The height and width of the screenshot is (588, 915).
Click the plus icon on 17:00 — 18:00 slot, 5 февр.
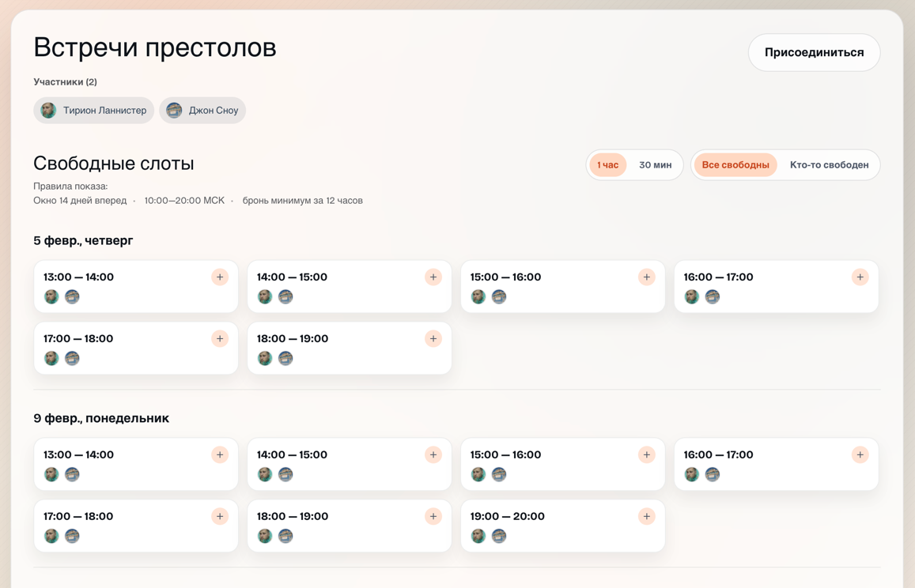click(220, 338)
